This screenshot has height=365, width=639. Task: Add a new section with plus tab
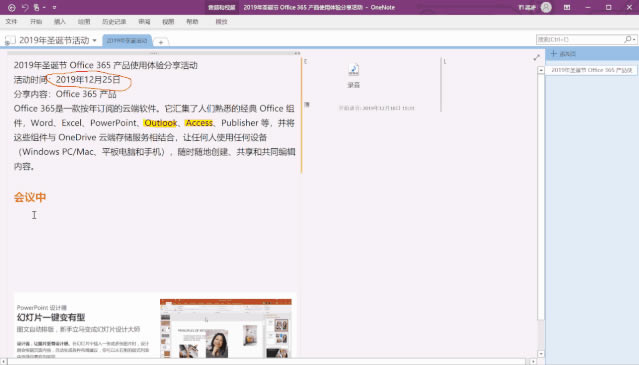(161, 42)
